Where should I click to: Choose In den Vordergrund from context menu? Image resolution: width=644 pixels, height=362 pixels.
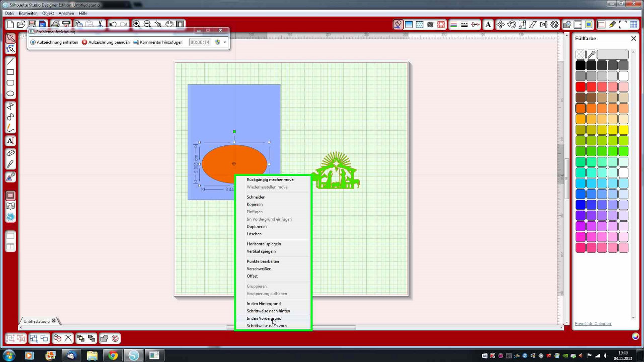264,318
